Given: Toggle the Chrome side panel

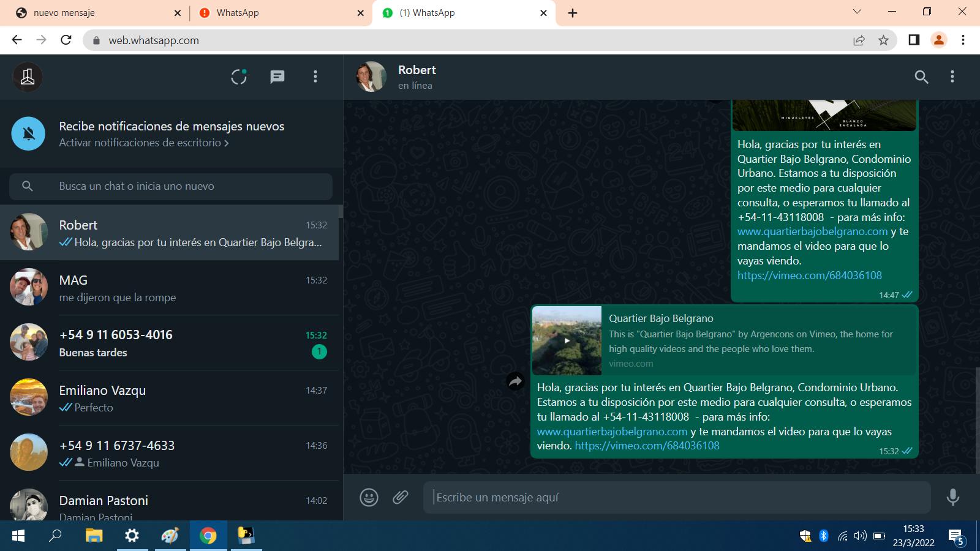Looking at the screenshot, I should point(914,40).
